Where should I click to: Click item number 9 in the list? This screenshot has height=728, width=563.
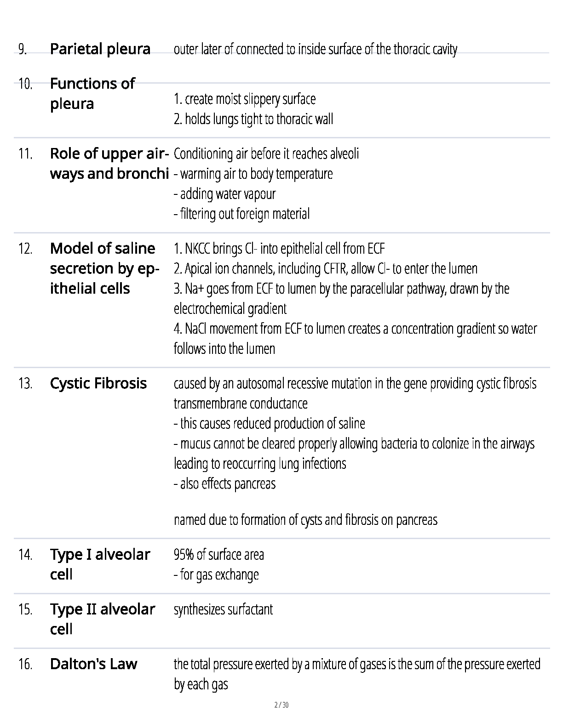[23, 49]
